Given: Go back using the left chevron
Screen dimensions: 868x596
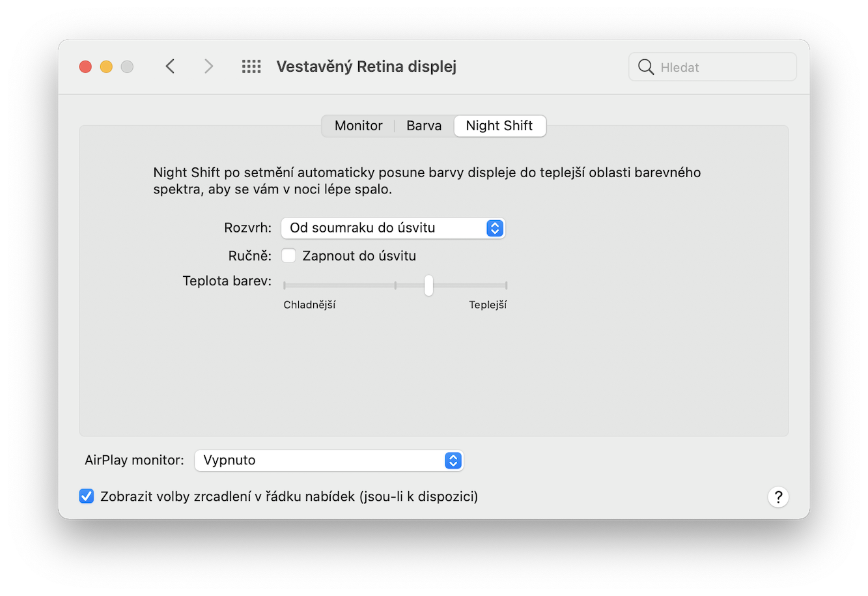Looking at the screenshot, I should pos(170,66).
